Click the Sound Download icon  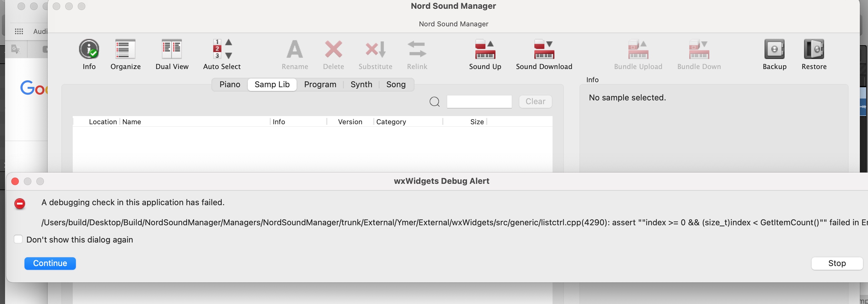(544, 49)
